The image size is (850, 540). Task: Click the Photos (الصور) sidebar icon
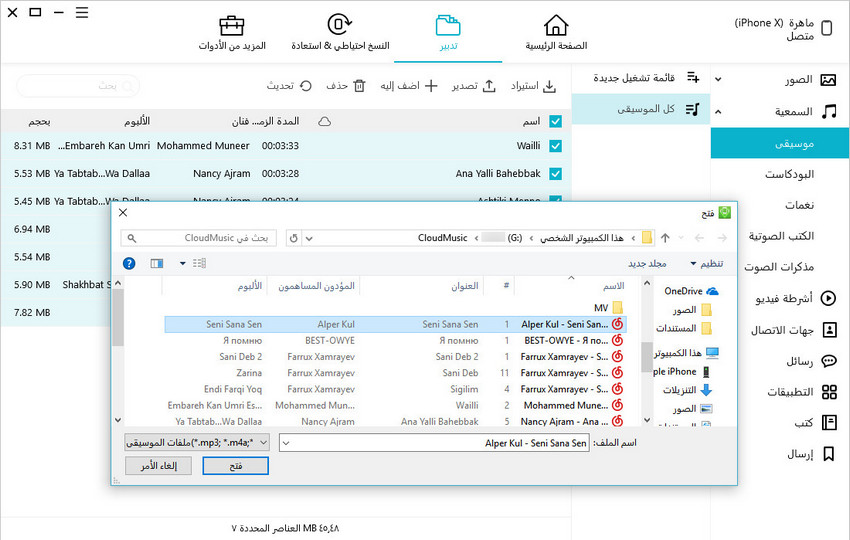coord(828,80)
